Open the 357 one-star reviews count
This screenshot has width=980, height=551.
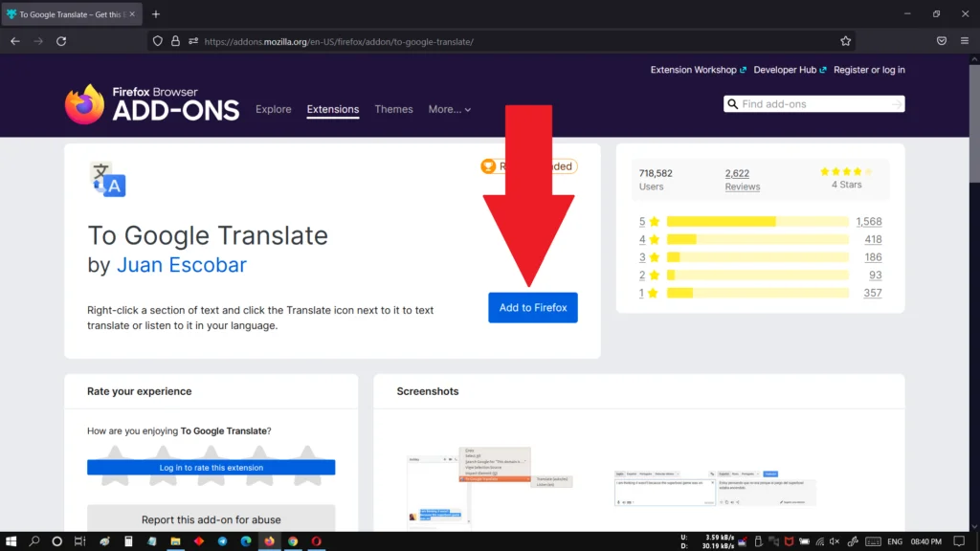pos(873,293)
